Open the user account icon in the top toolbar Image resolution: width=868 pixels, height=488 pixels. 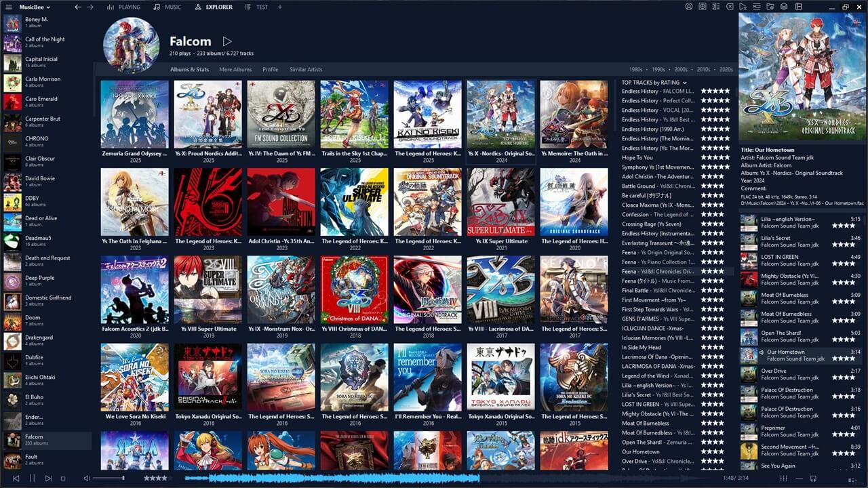tap(689, 7)
